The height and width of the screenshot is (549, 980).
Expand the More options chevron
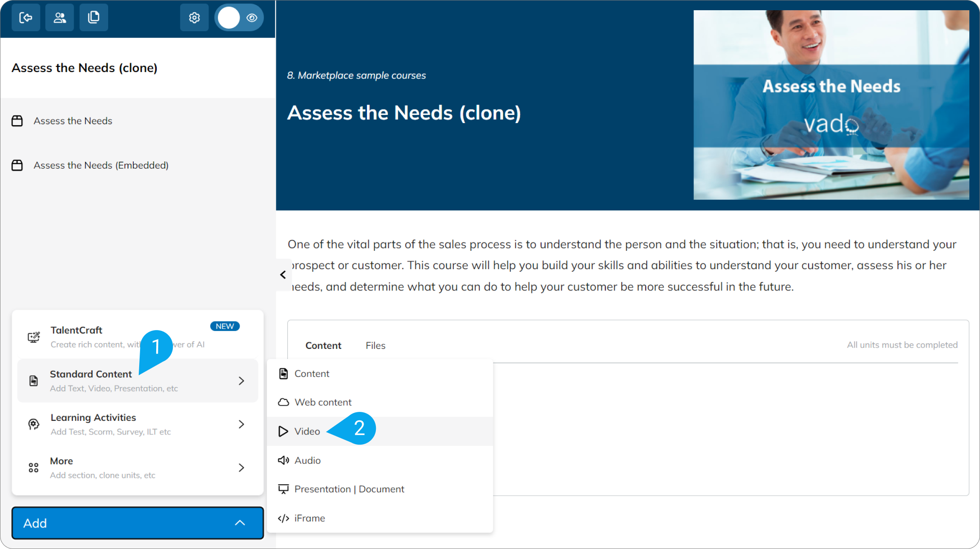tap(241, 468)
